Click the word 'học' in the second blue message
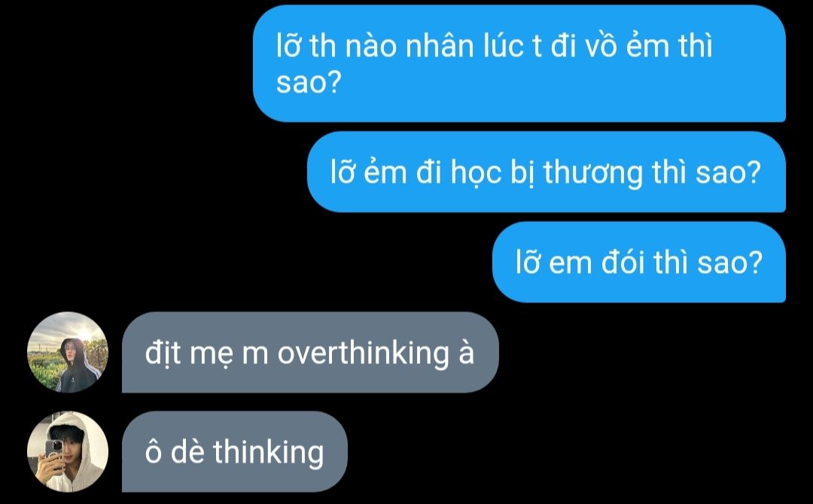The image size is (813, 504). [x=476, y=174]
